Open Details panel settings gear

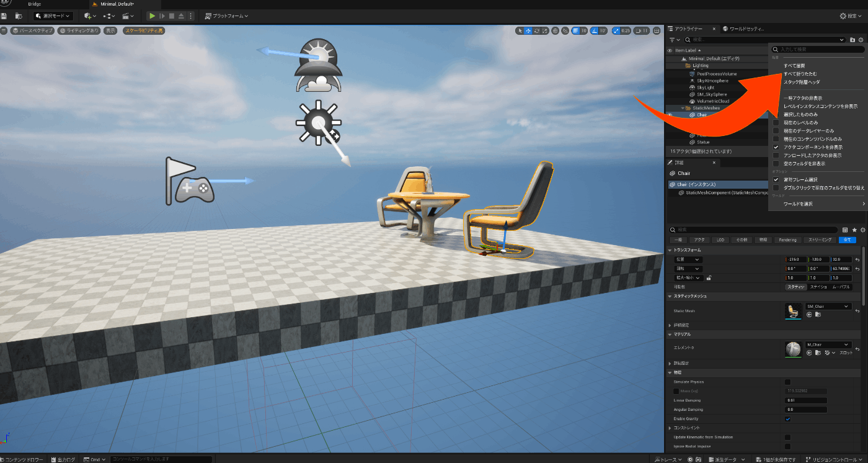point(862,230)
